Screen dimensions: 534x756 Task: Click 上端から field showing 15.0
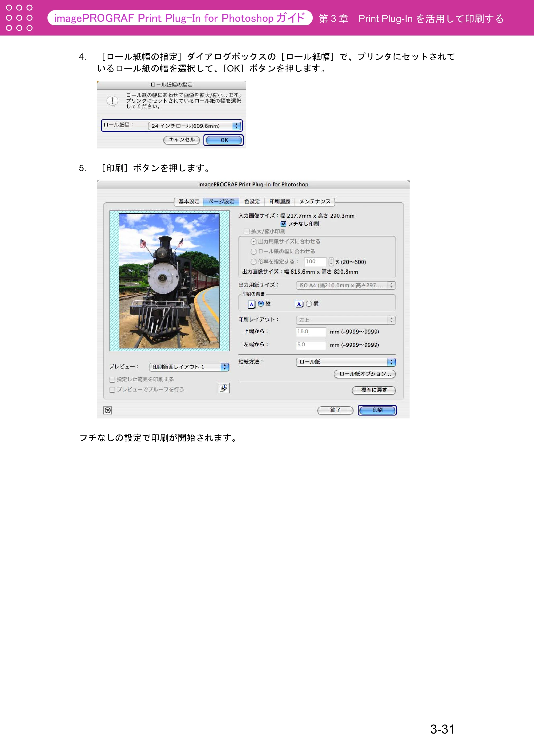[311, 332]
